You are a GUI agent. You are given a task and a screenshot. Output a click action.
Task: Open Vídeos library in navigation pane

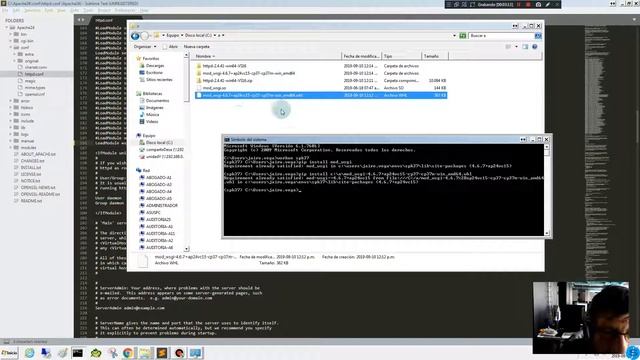(152, 122)
